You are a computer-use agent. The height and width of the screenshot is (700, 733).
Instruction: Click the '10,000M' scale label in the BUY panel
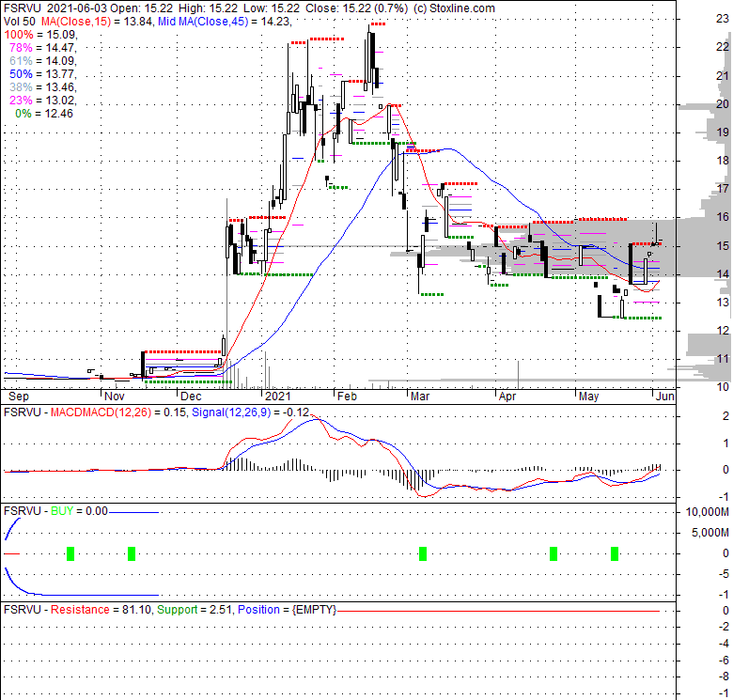tap(707, 512)
